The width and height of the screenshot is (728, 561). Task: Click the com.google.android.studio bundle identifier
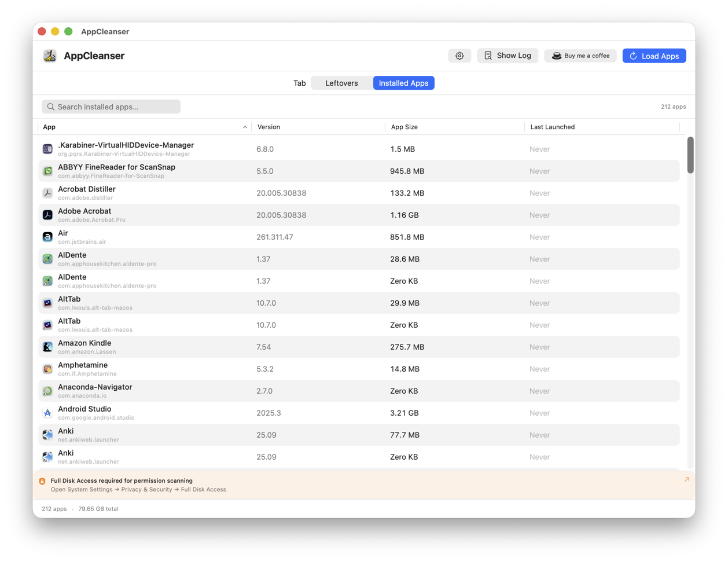pyautogui.click(x=96, y=418)
